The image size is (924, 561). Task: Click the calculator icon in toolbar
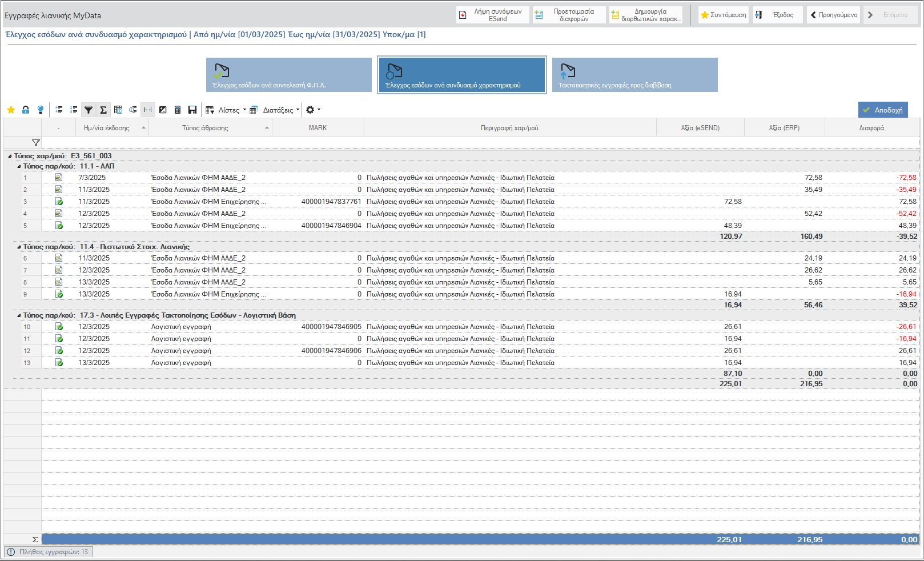point(178,110)
